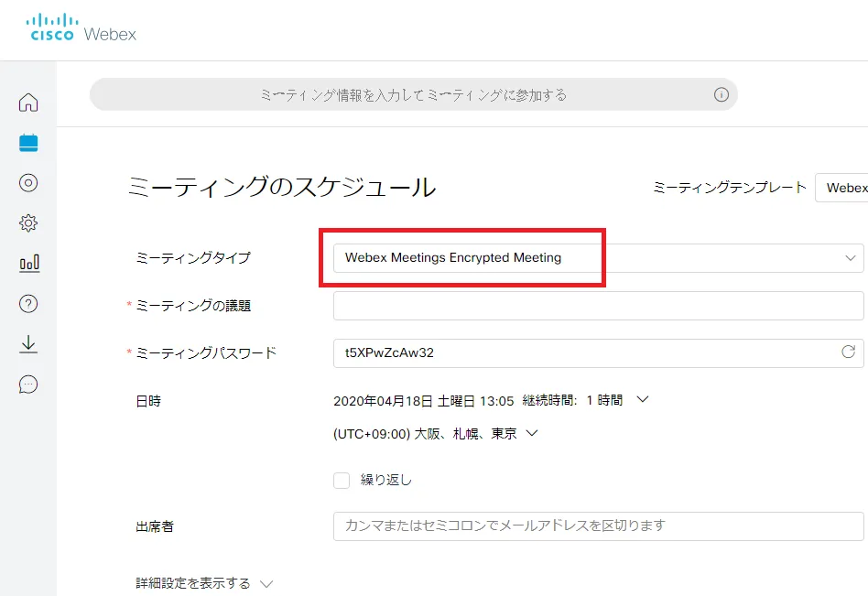Click the ミーティングの議題 text field
The height and width of the screenshot is (596, 868).
[597, 306]
